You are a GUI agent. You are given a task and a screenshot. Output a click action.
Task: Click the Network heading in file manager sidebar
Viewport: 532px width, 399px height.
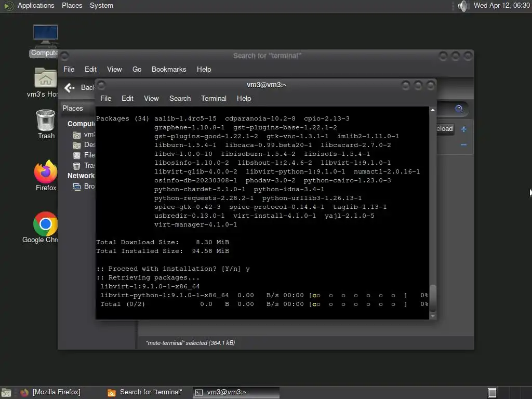click(81, 176)
